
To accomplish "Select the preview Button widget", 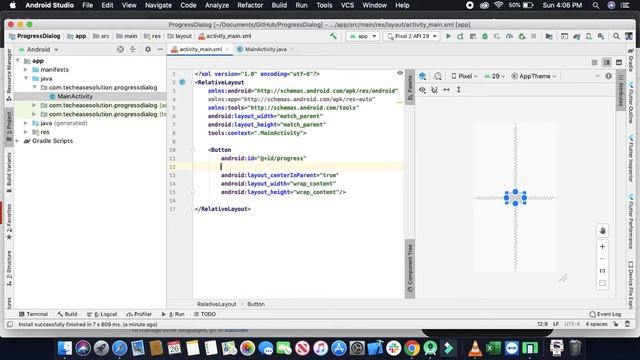I will (x=515, y=198).
